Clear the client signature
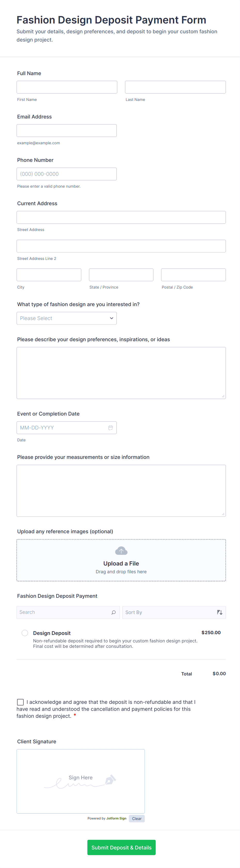 [137, 818]
